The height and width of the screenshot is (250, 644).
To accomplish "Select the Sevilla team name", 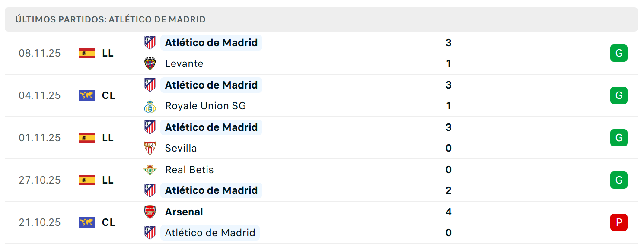I will point(181,148).
